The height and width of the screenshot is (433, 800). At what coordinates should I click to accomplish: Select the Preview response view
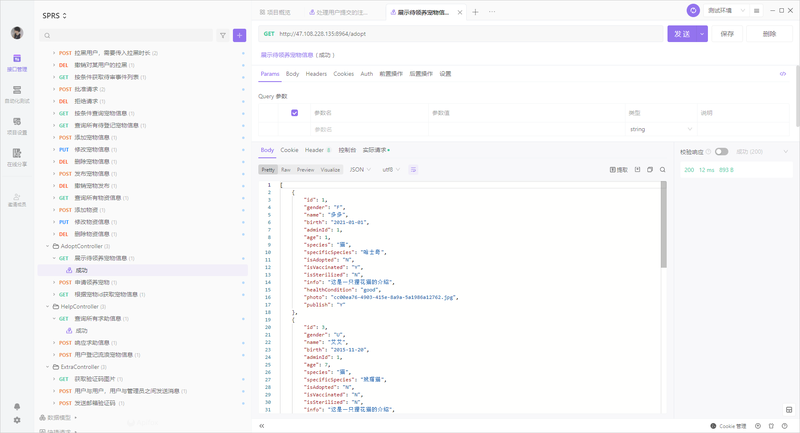tap(306, 170)
